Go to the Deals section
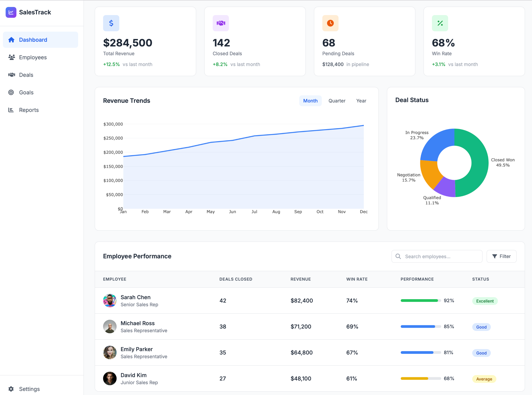 26,75
